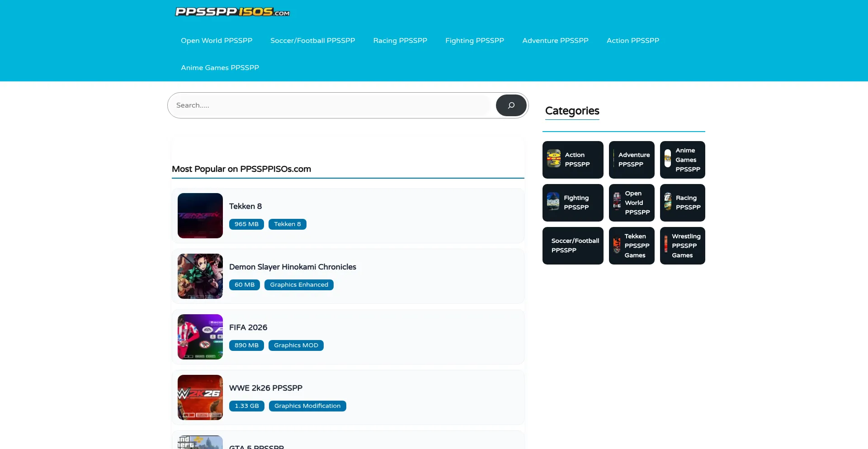Click the 965 MB size tag
This screenshot has width=868, height=449.
click(x=246, y=224)
